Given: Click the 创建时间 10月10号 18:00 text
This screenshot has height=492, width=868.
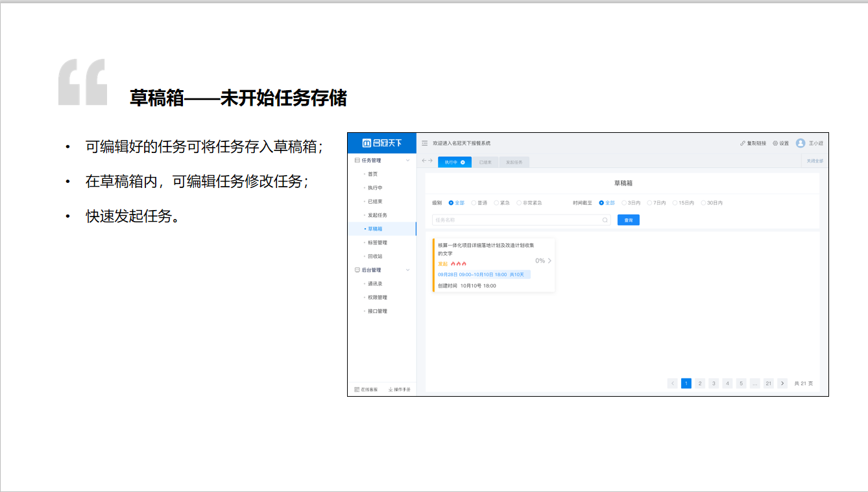Looking at the screenshot, I should [x=467, y=286].
